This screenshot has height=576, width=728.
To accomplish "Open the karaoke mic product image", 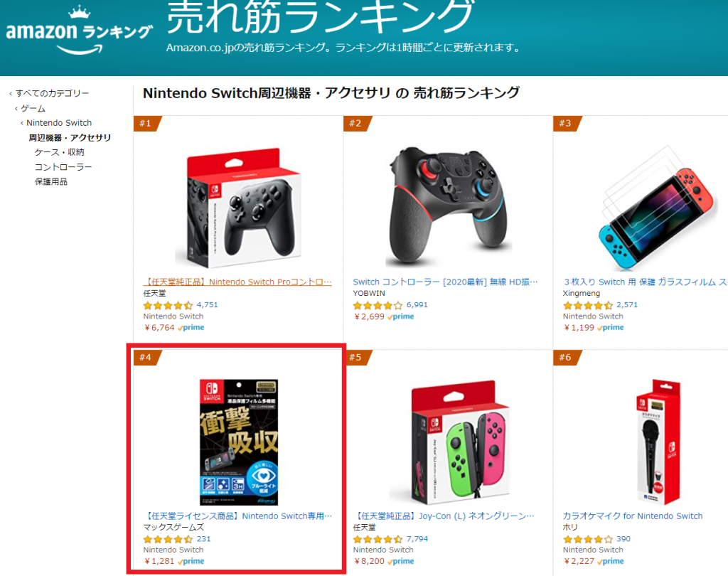I will (x=658, y=442).
